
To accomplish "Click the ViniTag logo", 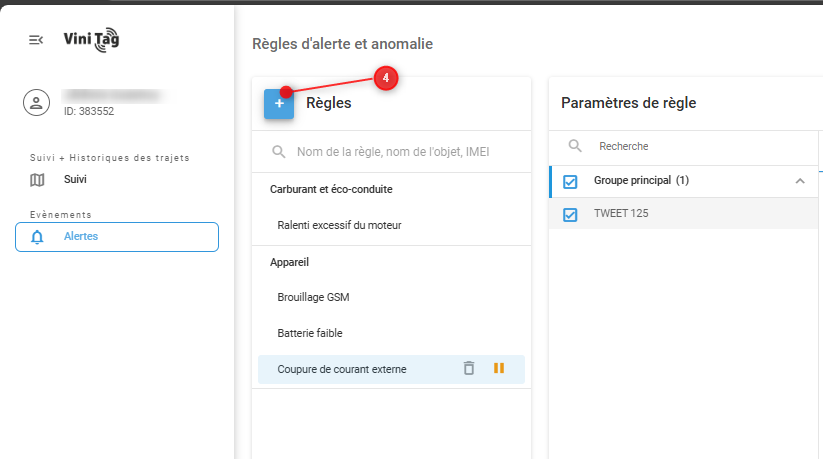I will coord(91,39).
